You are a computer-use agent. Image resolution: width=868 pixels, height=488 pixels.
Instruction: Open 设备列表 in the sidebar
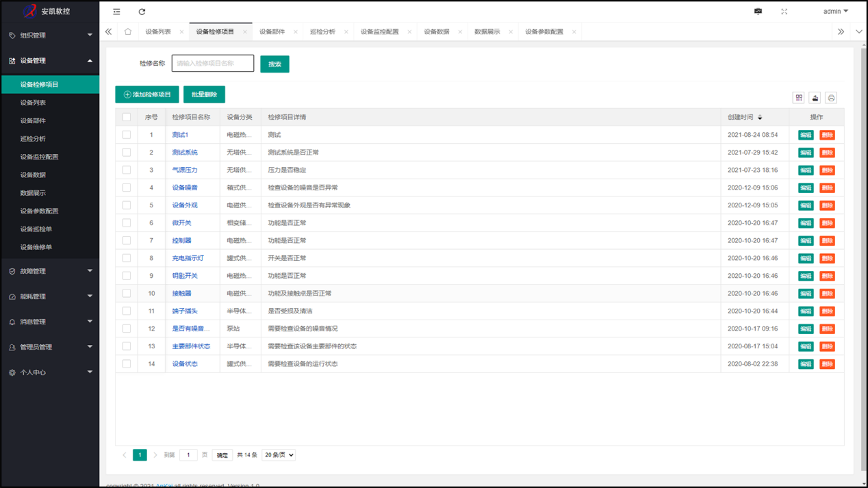click(33, 103)
